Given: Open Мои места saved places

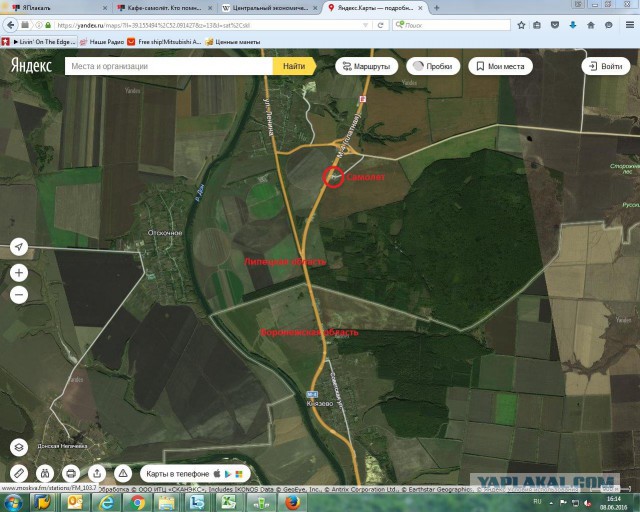Looking at the screenshot, I should tap(500, 66).
